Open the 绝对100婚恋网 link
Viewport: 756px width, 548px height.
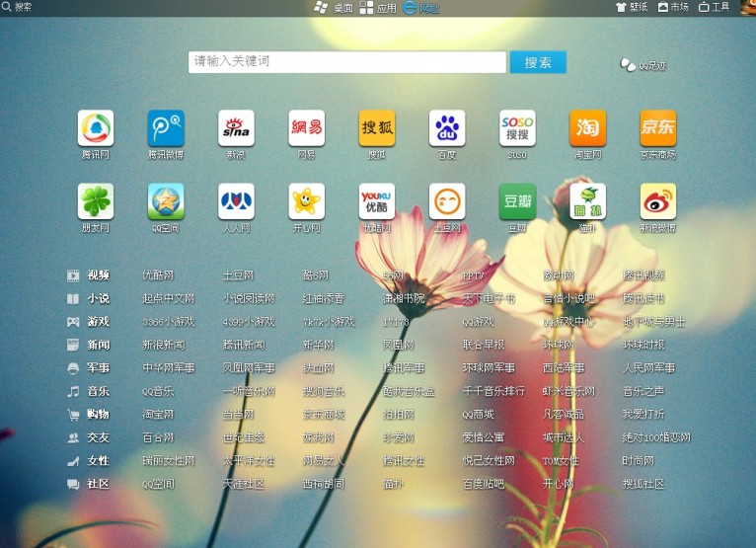(656, 437)
